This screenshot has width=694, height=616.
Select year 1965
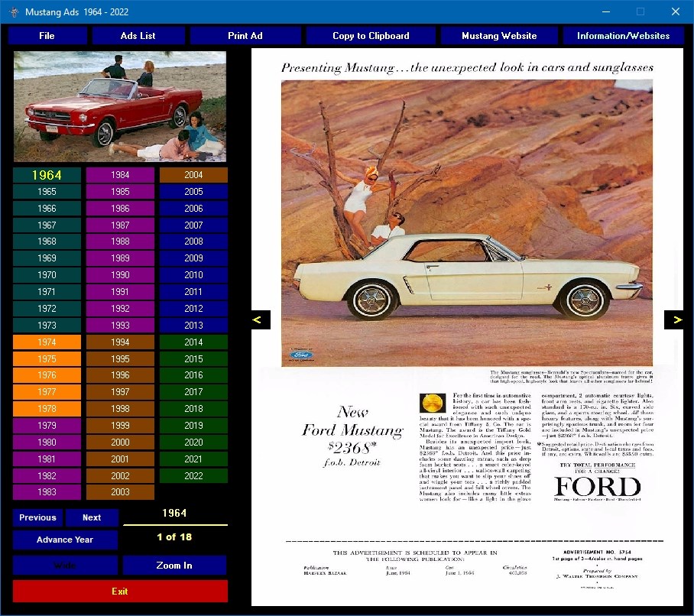click(47, 192)
